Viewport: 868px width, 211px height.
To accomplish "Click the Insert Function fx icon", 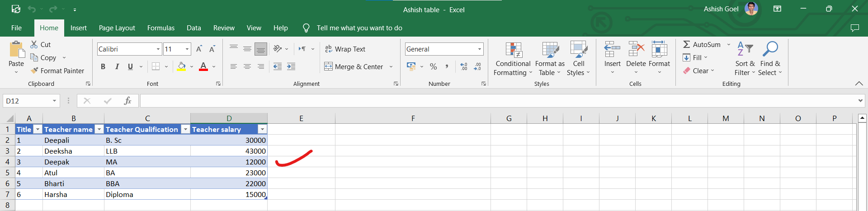I will pyautogui.click(x=127, y=101).
